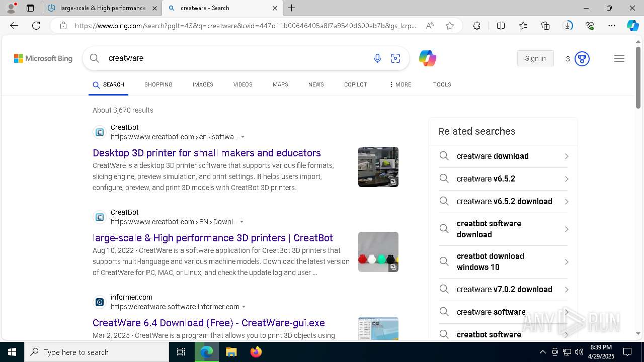This screenshot has width=644, height=362.
Task: Open Edge Settings and more ellipsis
Action: click(612, 26)
